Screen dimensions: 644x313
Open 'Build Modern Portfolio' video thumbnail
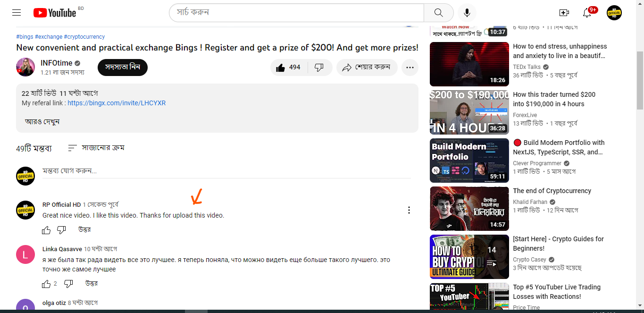469,161
